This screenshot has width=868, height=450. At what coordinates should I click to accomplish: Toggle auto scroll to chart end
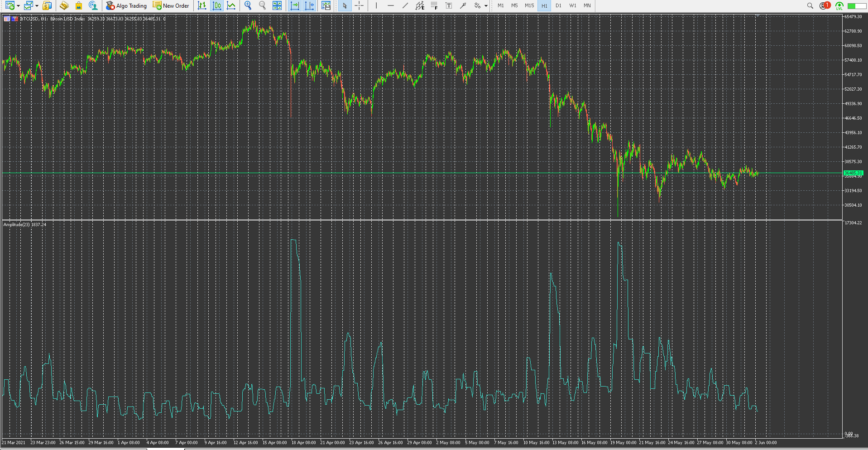pos(294,5)
